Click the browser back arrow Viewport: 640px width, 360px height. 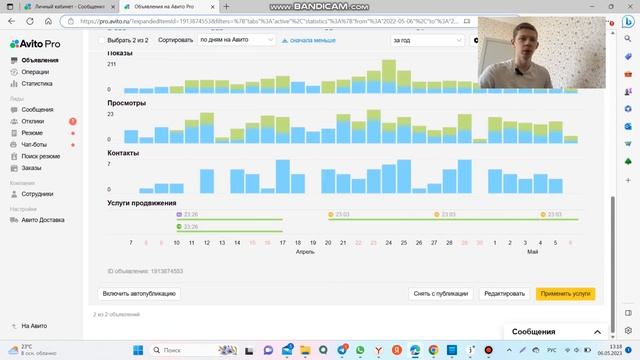[x=11, y=21]
